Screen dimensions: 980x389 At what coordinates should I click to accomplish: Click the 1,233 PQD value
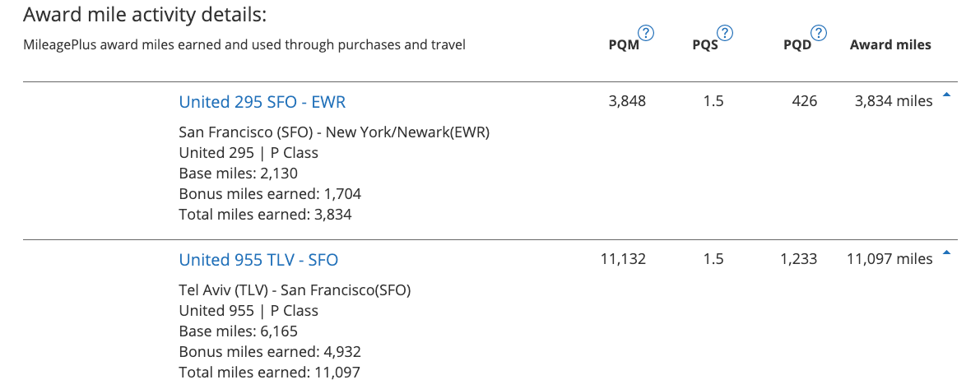798,259
